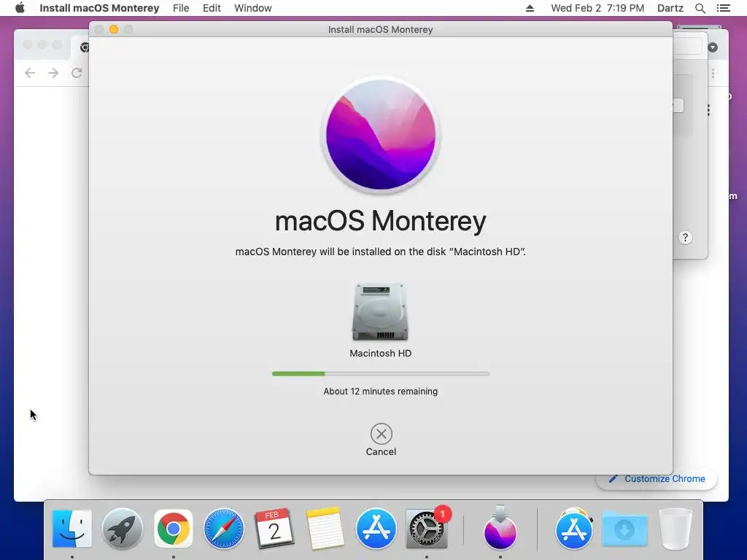The width and height of the screenshot is (747, 560).
Task: Open System Preferences from the Dock
Action: point(426,529)
